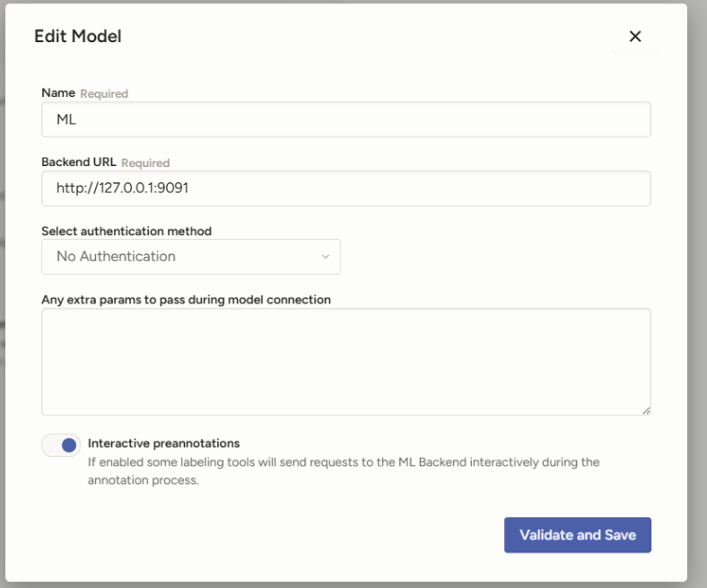Open the No Authentication dropdown
This screenshot has width=707, height=588.
coord(191,257)
